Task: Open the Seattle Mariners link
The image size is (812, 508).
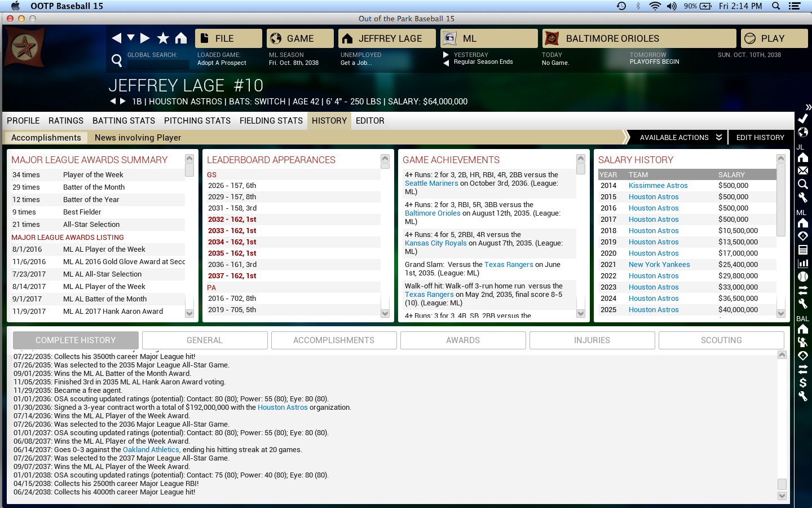Action: [x=431, y=183]
